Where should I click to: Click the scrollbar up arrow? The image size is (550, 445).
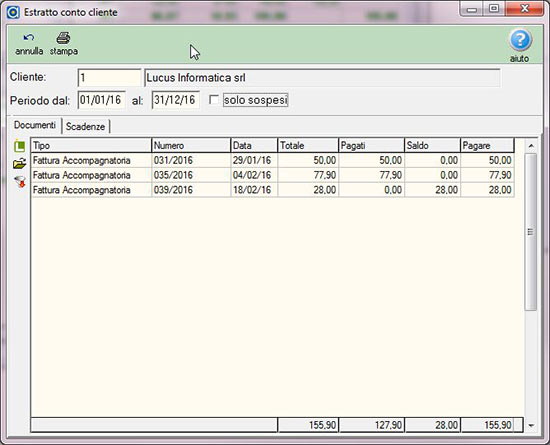click(x=531, y=146)
